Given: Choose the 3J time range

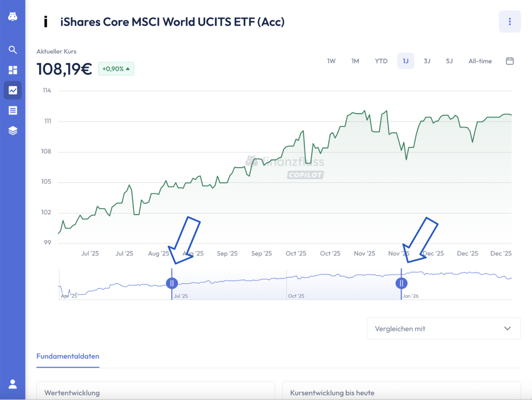Looking at the screenshot, I should (x=427, y=61).
